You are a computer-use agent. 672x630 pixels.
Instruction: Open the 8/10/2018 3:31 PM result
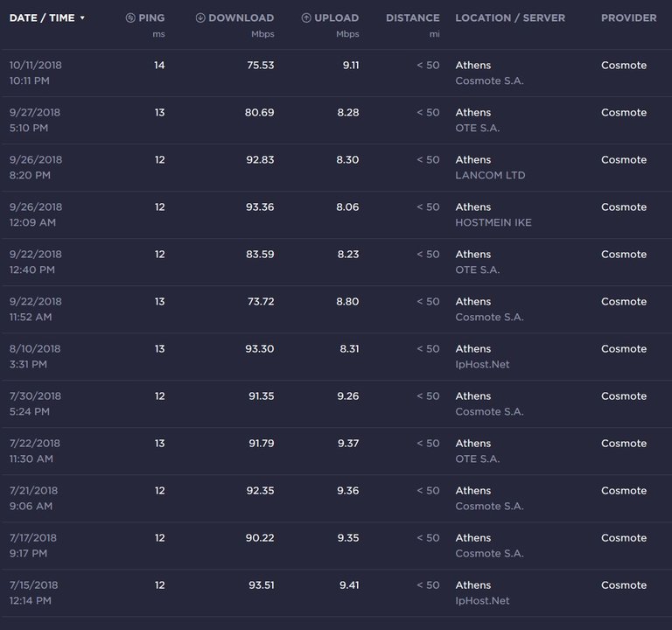(336, 357)
